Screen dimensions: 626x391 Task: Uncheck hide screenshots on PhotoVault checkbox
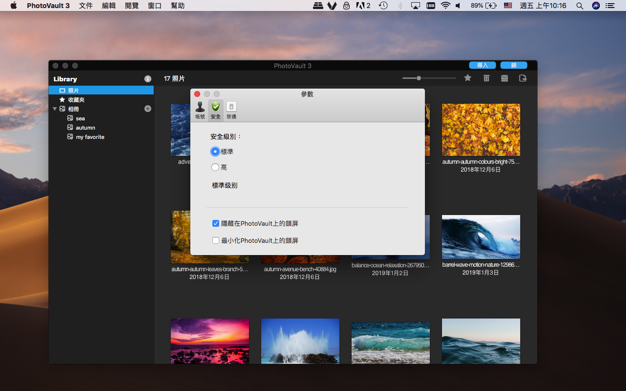point(216,223)
